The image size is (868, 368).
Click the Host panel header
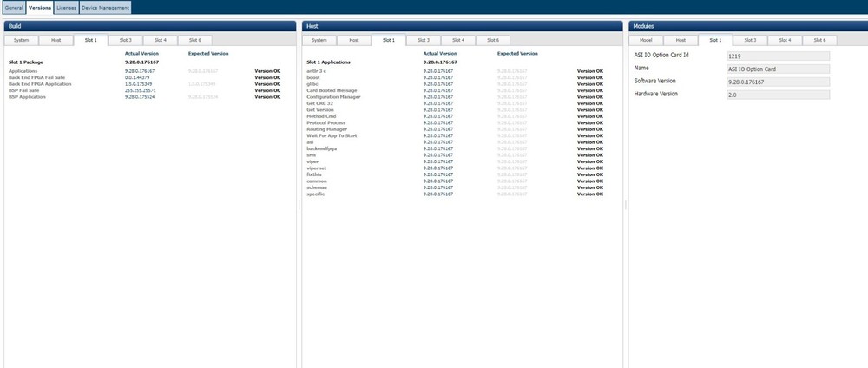pyautogui.click(x=463, y=26)
